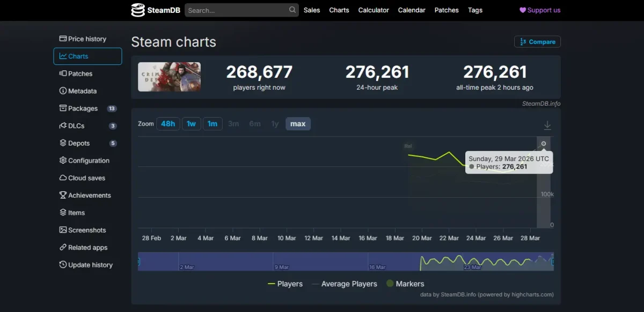644x312 pixels.
Task: Click the SteamDB logo
Action: coord(155,10)
